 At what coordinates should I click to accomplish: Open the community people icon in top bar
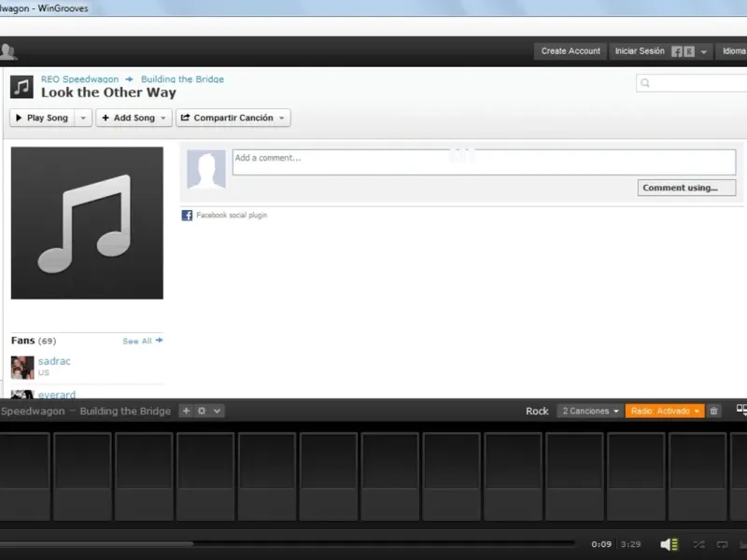7,51
